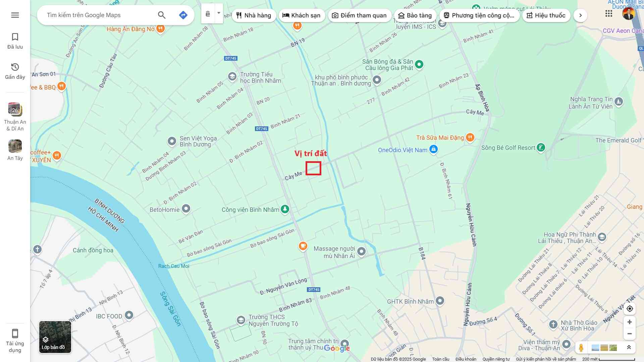Select the Nhà hàng category chip

[x=254, y=15]
